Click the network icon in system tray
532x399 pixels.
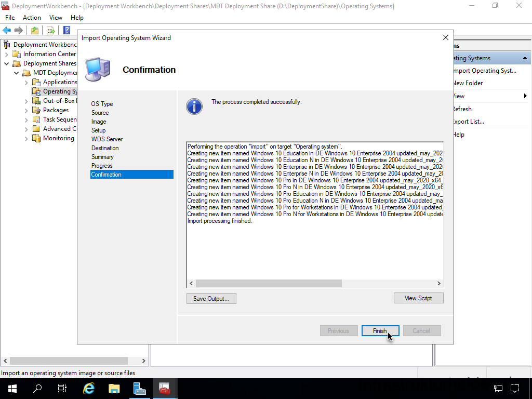(498, 389)
